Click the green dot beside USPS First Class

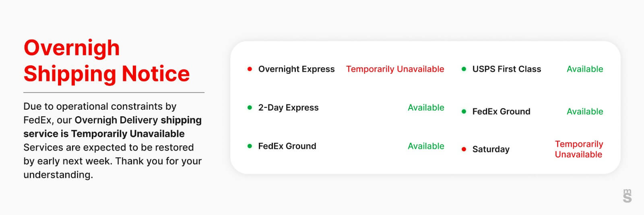pos(464,69)
